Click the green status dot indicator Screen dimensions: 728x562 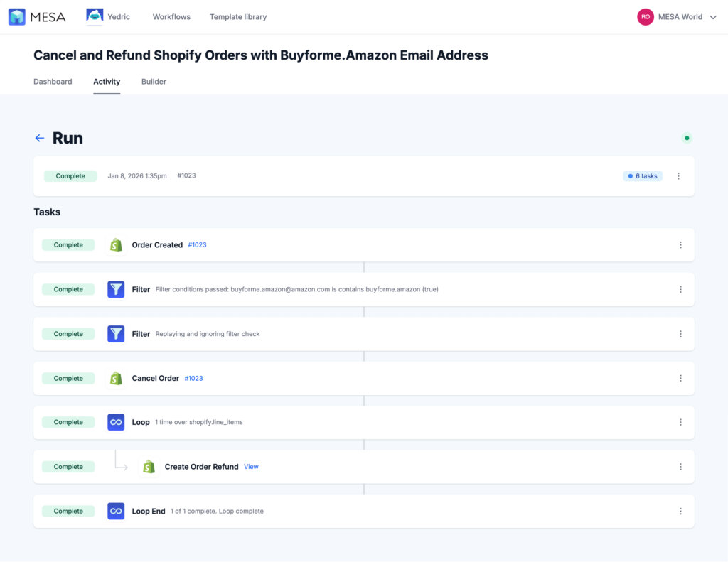click(687, 138)
